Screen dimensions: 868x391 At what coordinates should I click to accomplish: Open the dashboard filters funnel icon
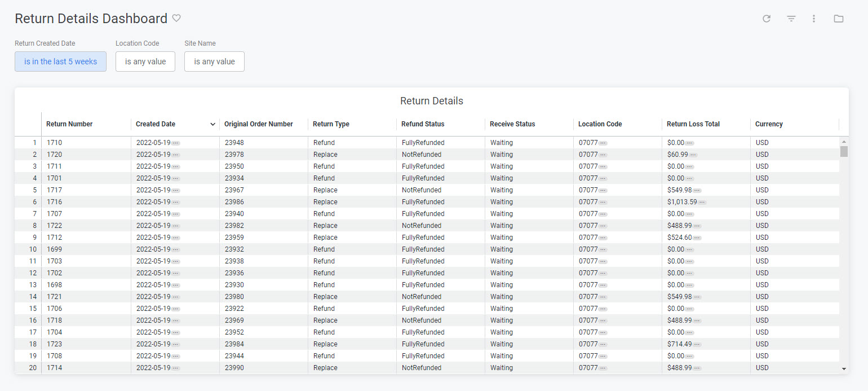791,19
